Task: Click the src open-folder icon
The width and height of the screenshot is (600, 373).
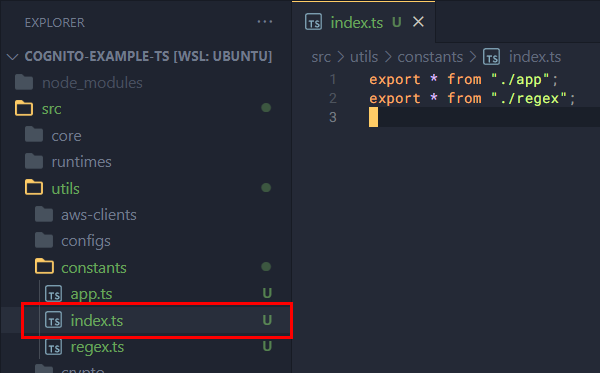Action: click(x=24, y=108)
